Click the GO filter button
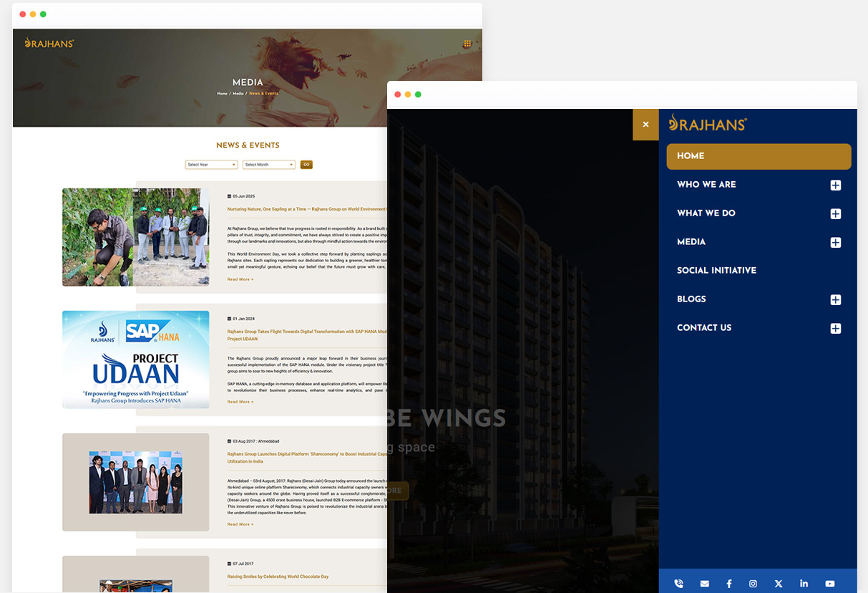This screenshot has height=593, width=868. 306,165
